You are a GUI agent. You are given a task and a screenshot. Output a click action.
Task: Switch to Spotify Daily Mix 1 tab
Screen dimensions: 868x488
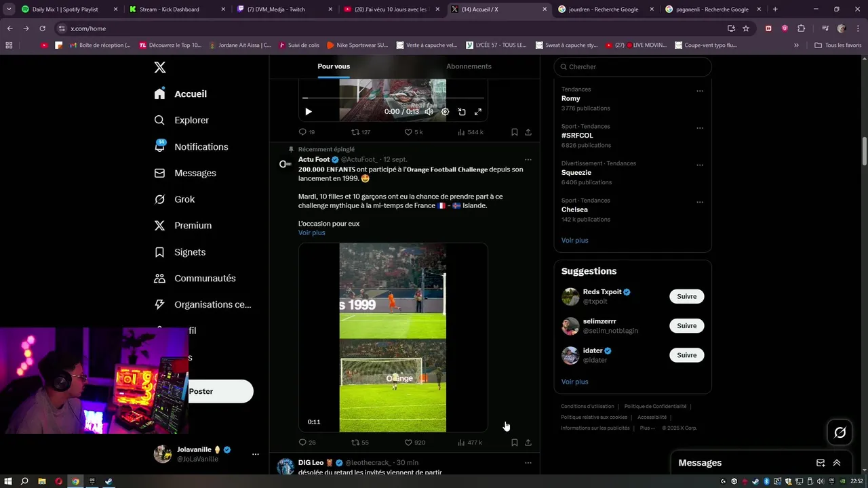(x=68, y=9)
